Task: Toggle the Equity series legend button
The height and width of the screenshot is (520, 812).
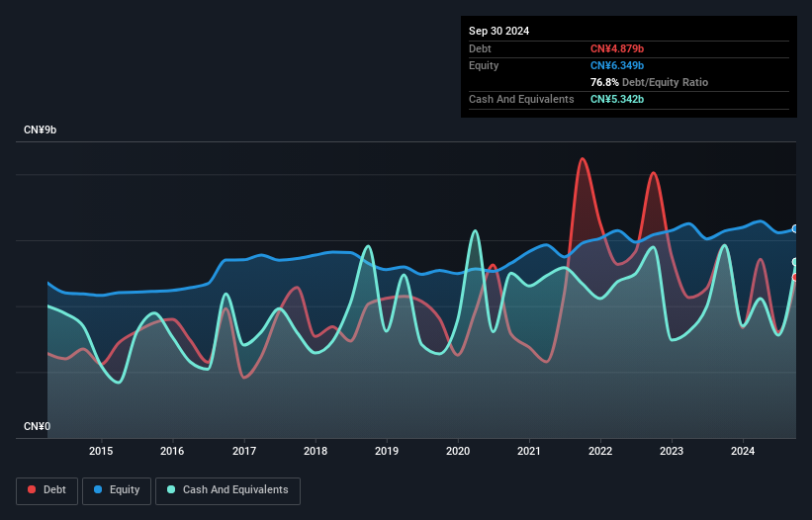Action: click(117, 490)
